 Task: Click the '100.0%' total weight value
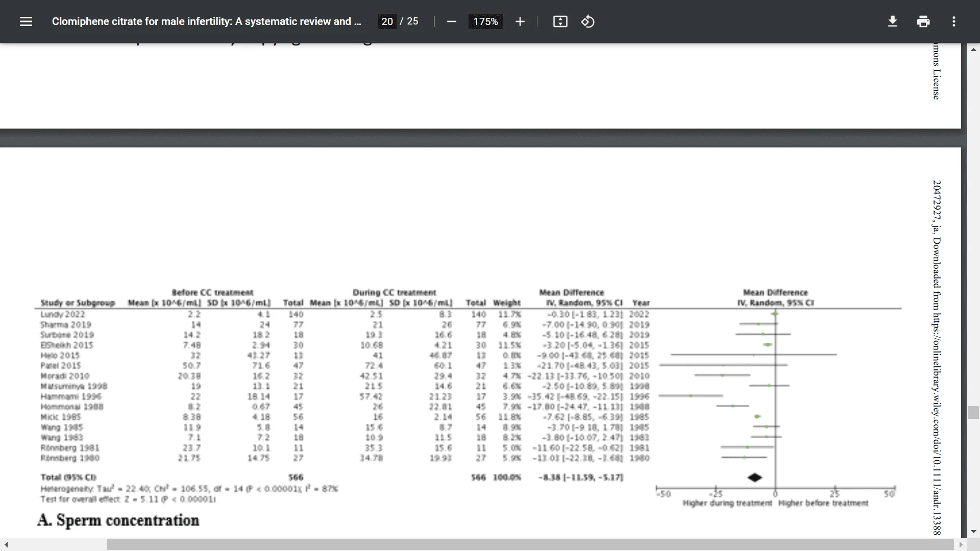506,478
